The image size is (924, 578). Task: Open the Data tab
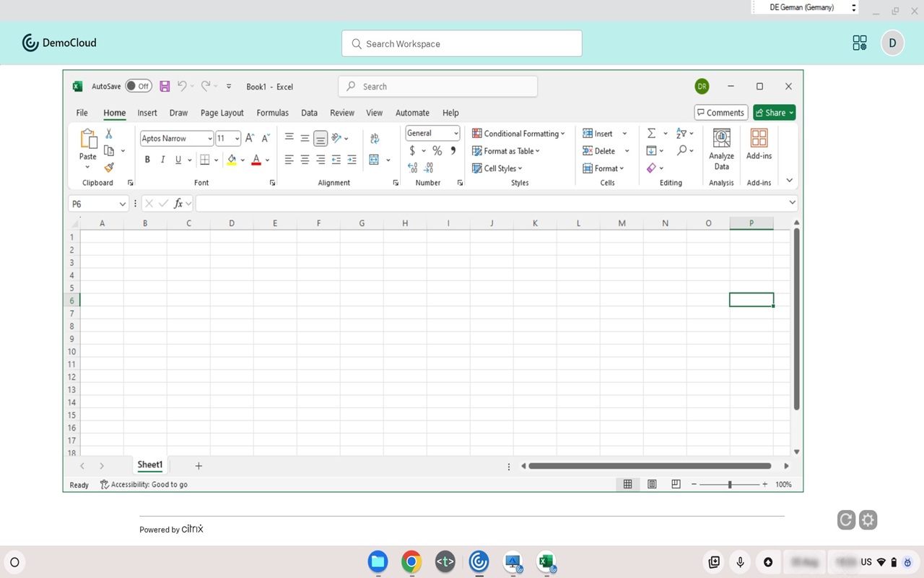pos(310,113)
